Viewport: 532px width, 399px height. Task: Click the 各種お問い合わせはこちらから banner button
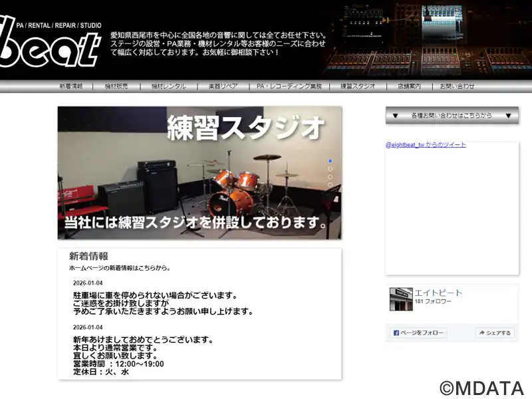452,115
